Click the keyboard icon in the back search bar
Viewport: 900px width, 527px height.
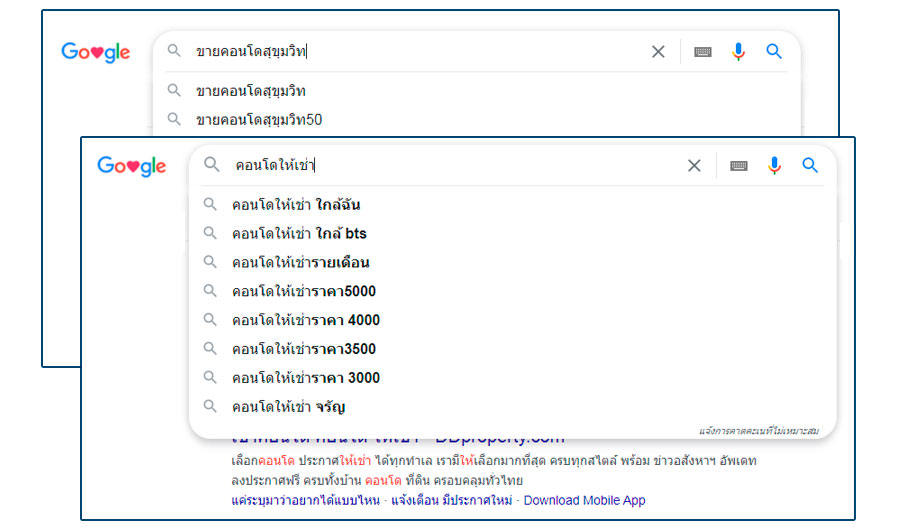pos(703,52)
